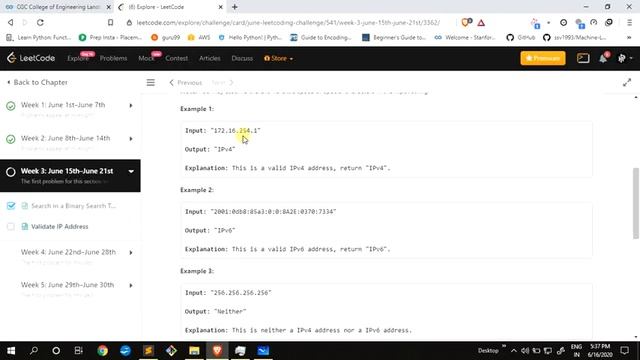This screenshot has width=640, height=360.
Task: Open the Store dropdown menu
Action: coord(278,58)
